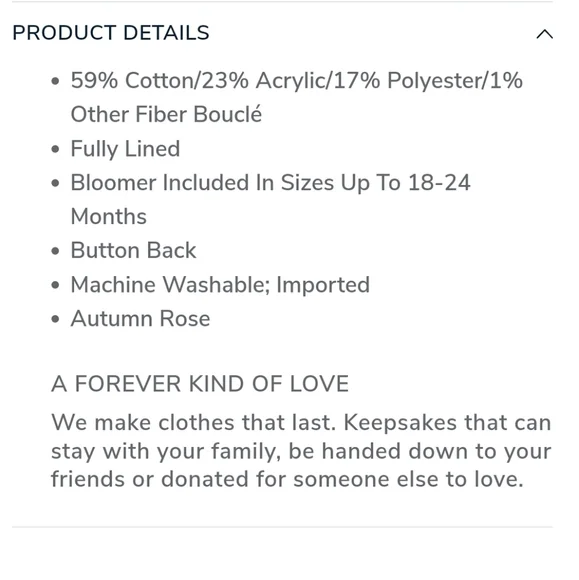
Task: Click the 'Other Fiber Bouclé' text
Action: [166, 114]
